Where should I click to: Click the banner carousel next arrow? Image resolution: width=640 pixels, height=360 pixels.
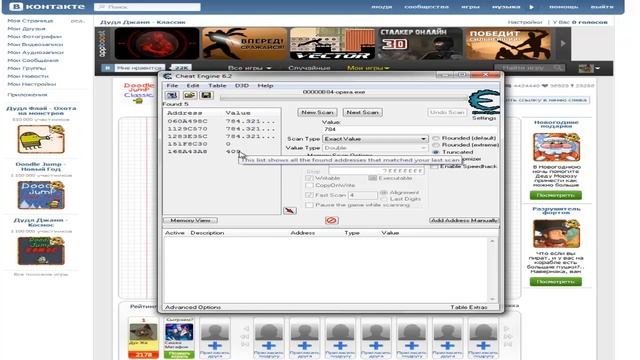pos(563,44)
